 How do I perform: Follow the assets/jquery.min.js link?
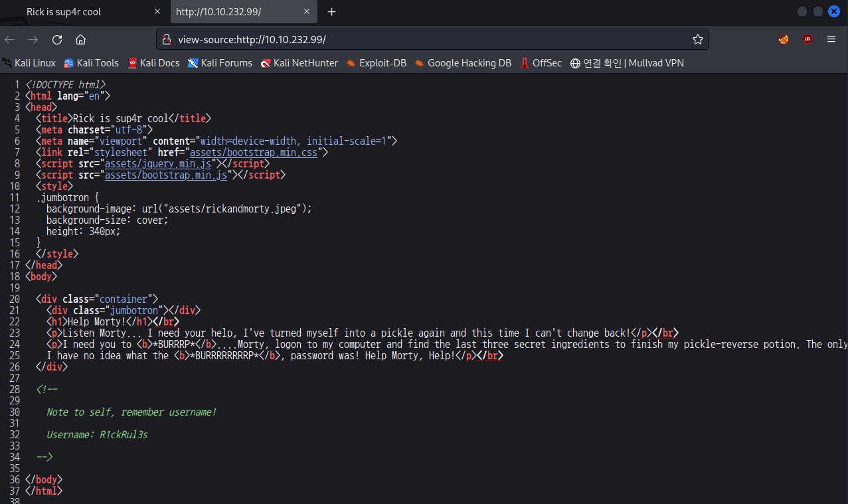point(158,163)
